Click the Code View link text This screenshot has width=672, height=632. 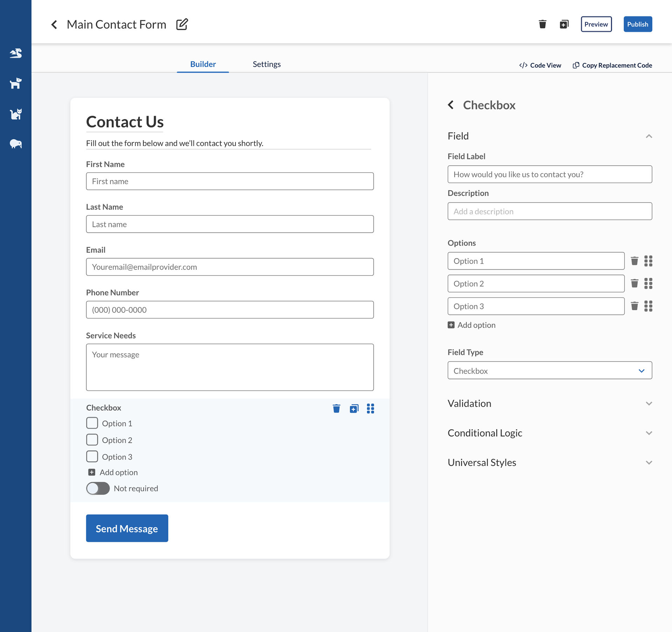546,65
